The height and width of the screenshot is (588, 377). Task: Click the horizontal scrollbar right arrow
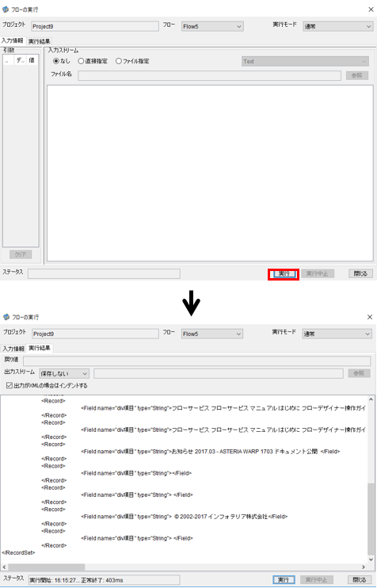[x=363, y=567]
